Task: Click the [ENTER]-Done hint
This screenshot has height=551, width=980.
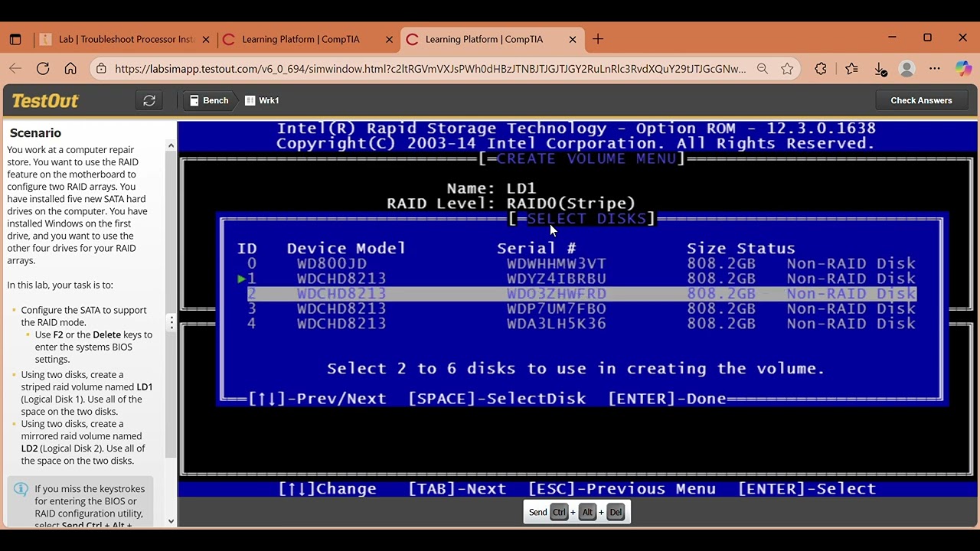Action: [667, 399]
